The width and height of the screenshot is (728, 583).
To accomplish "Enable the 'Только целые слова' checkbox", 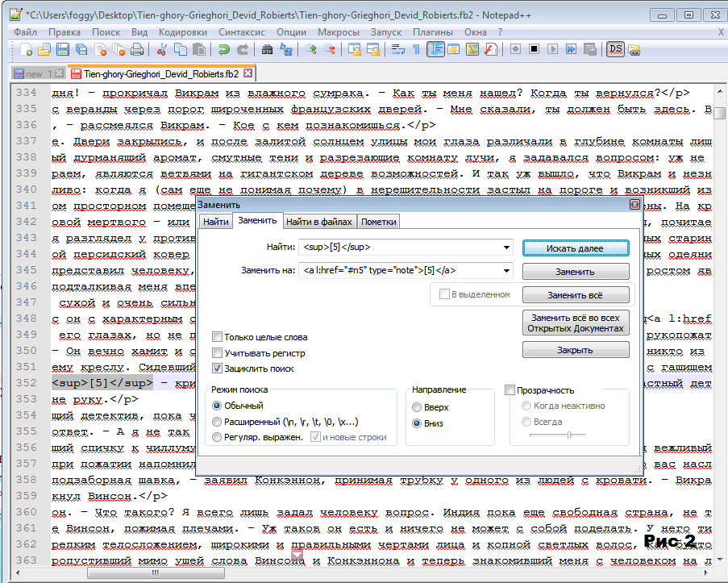I will pos(218,337).
